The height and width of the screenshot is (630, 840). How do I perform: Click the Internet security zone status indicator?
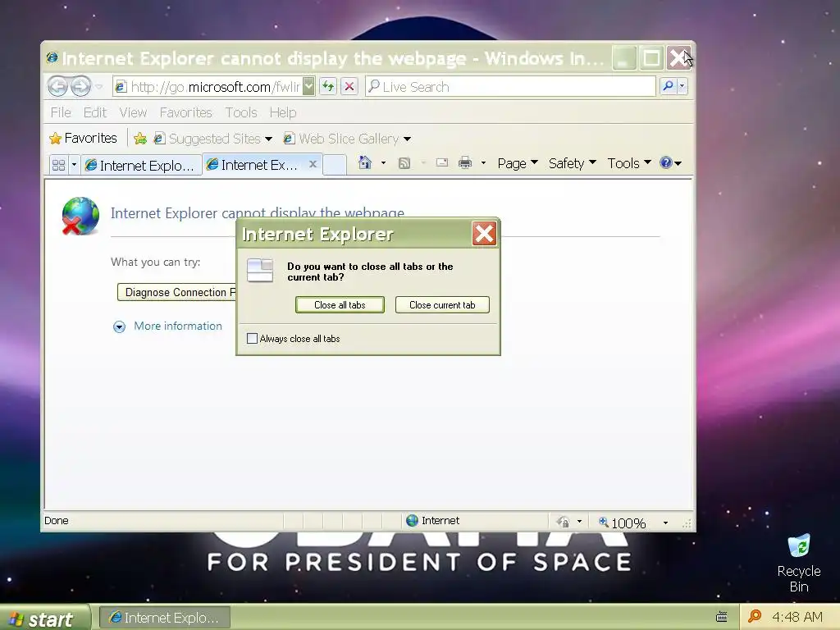point(432,521)
